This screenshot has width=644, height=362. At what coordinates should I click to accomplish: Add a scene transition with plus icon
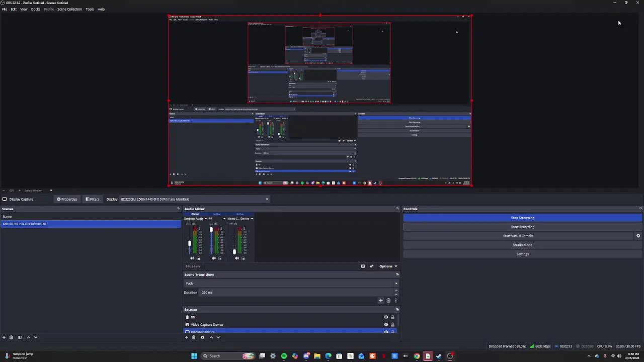(381, 301)
